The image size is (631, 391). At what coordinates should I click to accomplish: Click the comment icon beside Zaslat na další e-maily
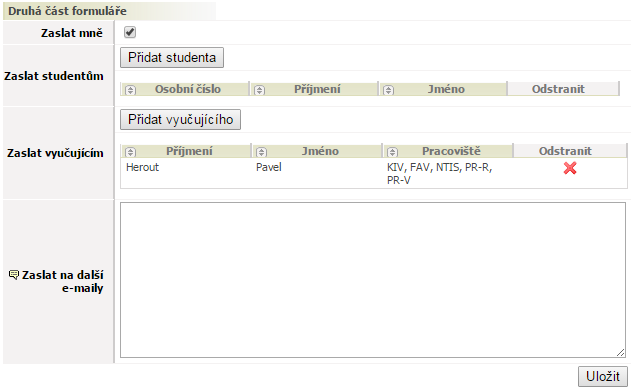[x=14, y=275]
